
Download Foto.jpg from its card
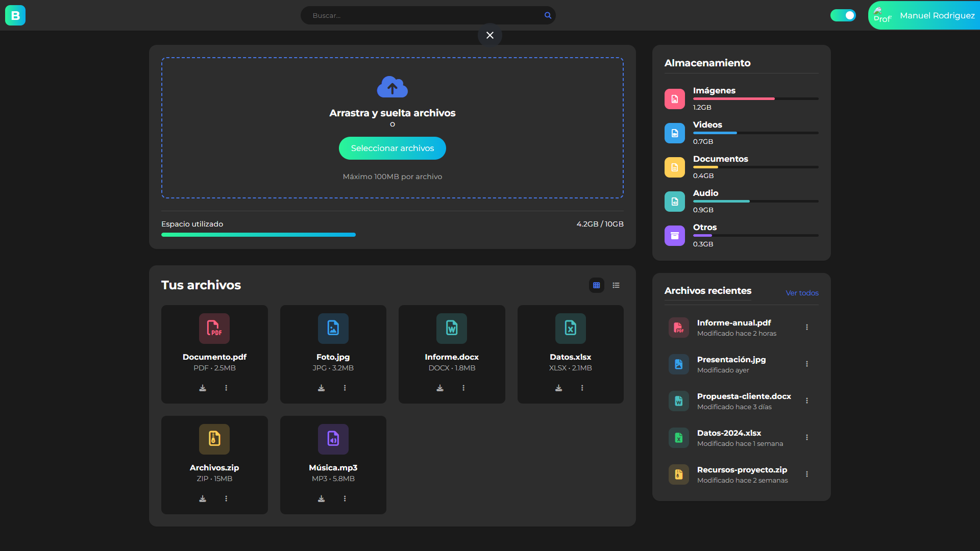(x=321, y=388)
